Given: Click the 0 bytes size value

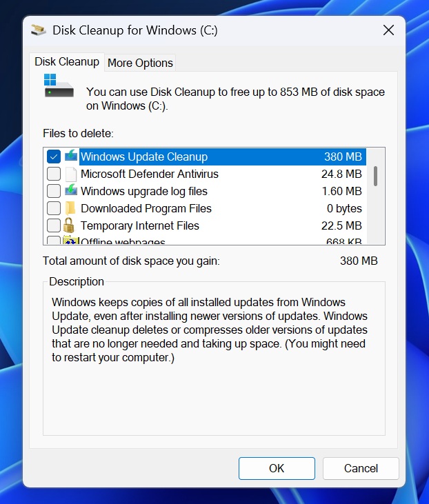Looking at the screenshot, I should coord(344,208).
